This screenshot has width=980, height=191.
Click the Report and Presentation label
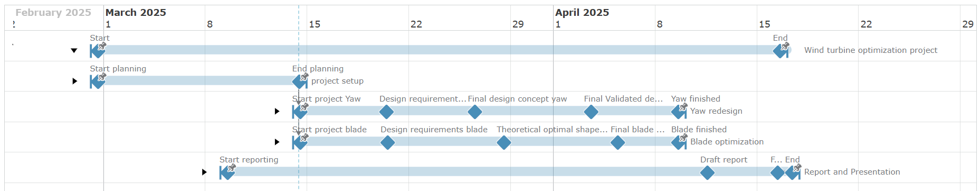pos(852,172)
